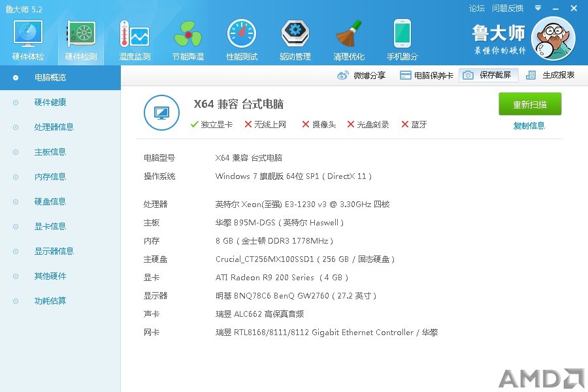The image size is (588, 392).
Task: Click the network card value RTL8168/8111/8112
Action: pyautogui.click(x=327, y=333)
